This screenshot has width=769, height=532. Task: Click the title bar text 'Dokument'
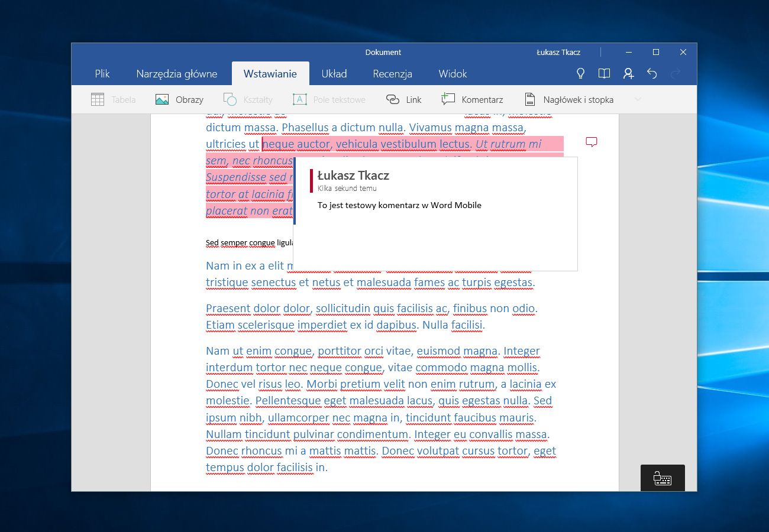(x=383, y=52)
